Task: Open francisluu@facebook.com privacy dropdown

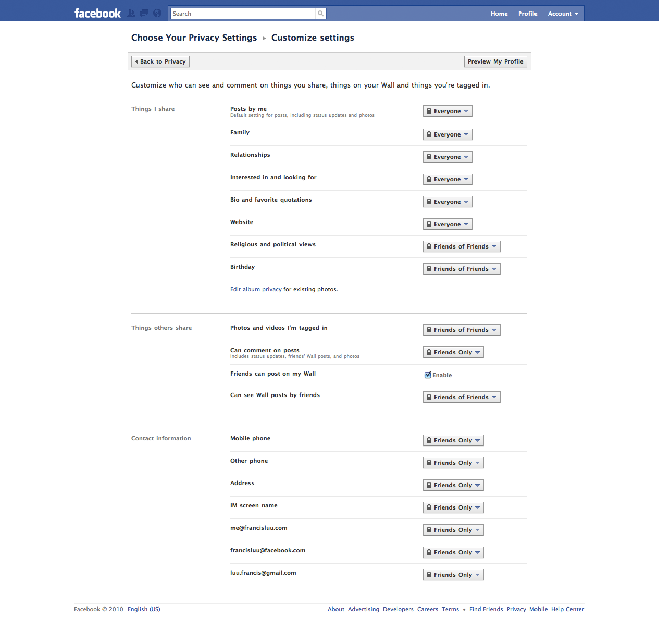Action: coord(453,552)
